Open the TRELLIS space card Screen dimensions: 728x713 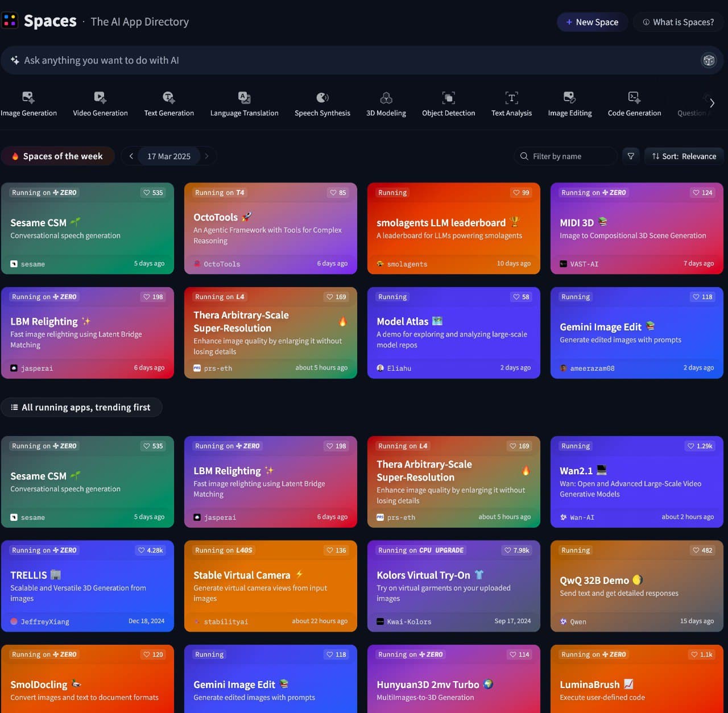tap(88, 586)
